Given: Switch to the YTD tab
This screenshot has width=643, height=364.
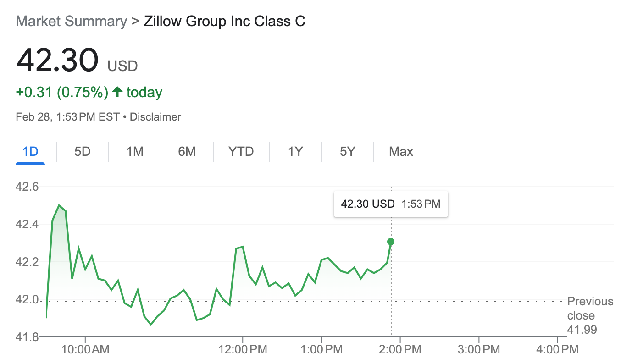Looking at the screenshot, I should 241,151.
